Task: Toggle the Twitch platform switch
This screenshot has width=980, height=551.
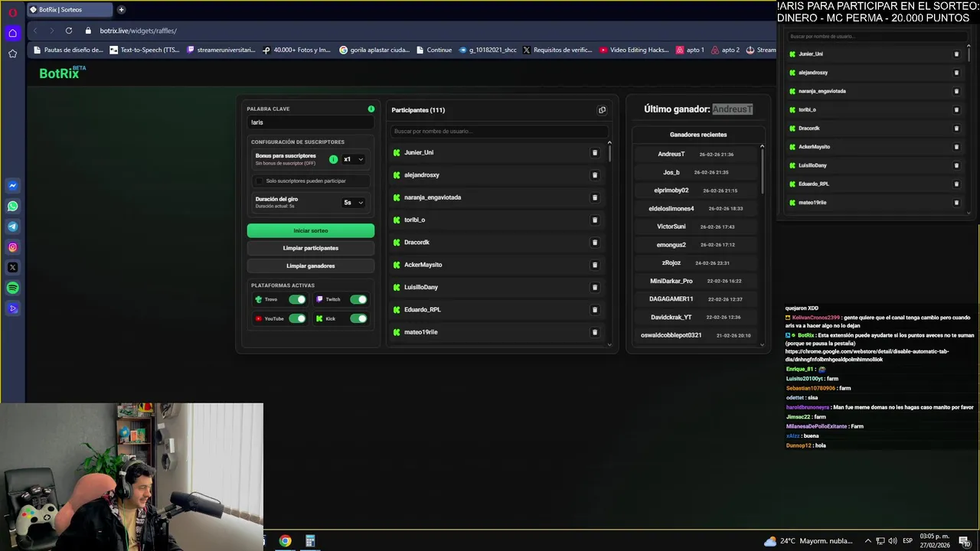Action: coord(358,299)
